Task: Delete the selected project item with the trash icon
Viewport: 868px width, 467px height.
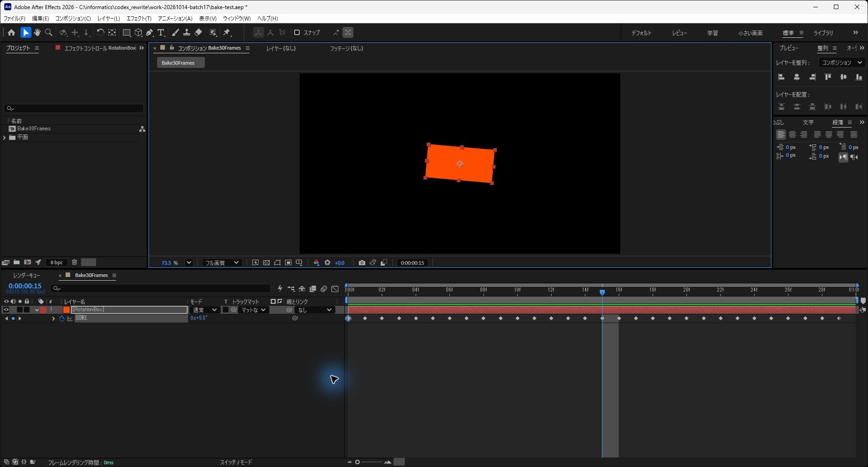Action: (x=74, y=262)
